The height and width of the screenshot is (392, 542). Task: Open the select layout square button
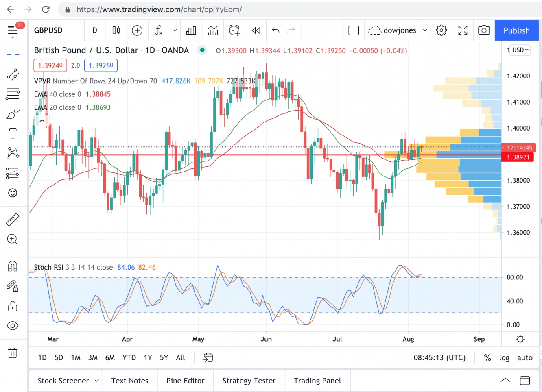pyautogui.click(x=354, y=30)
